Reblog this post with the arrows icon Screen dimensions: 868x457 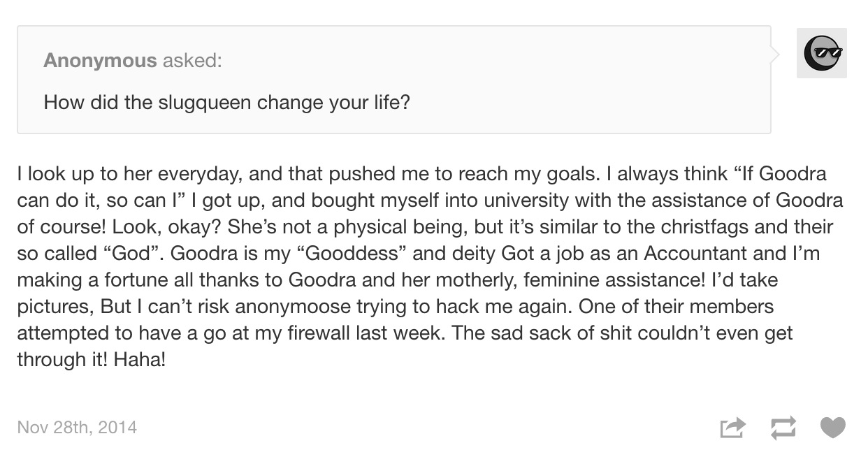(783, 427)
